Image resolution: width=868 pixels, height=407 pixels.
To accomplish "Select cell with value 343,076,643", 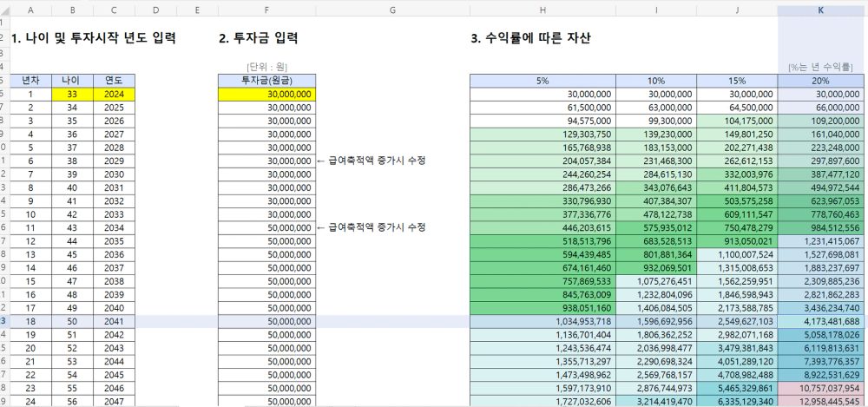I will tap(656, 187).
